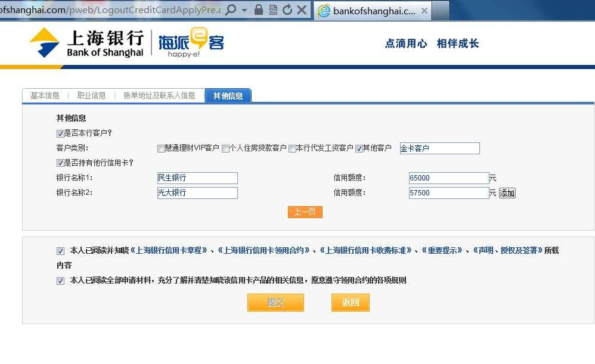Open the 《上海银行信用卡领用合约》 link
Viewport: 595px width, 364px height.
tap(264, 250)
